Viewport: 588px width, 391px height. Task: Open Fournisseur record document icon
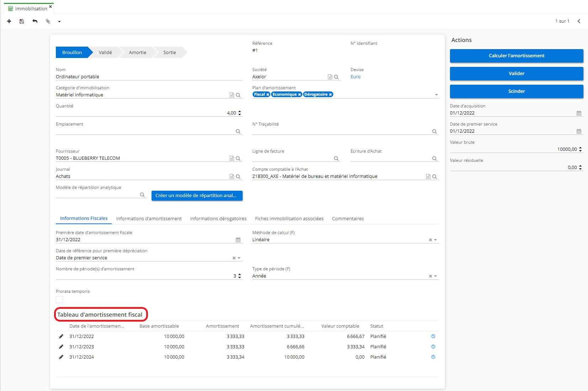pyautogui.click(x=232, y=158)
